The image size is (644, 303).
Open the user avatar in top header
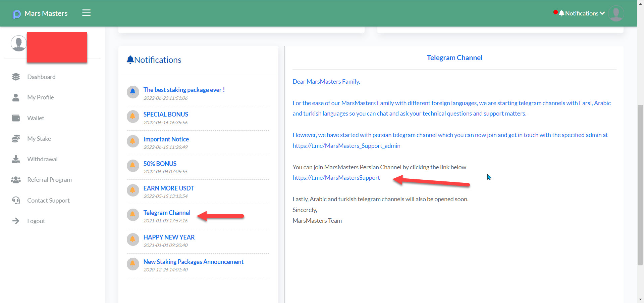pos(616,13)
